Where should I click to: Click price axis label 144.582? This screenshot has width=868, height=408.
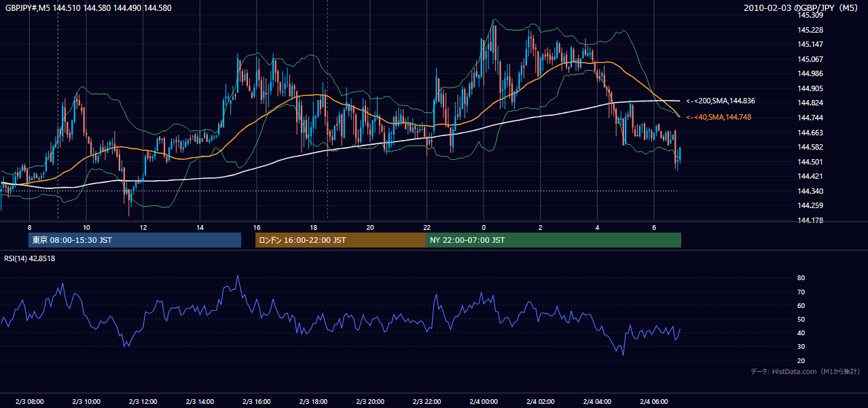tap(811, 147)
